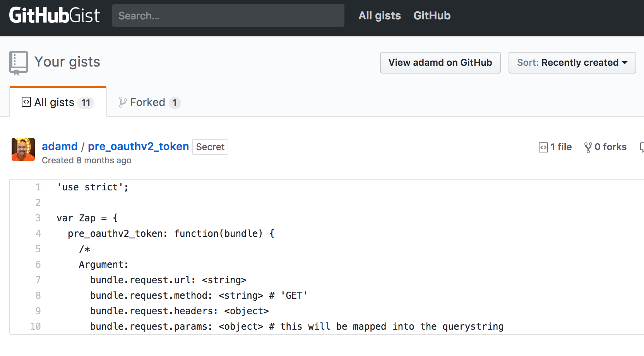Click line number 1 in code

[x=38, y=187]
